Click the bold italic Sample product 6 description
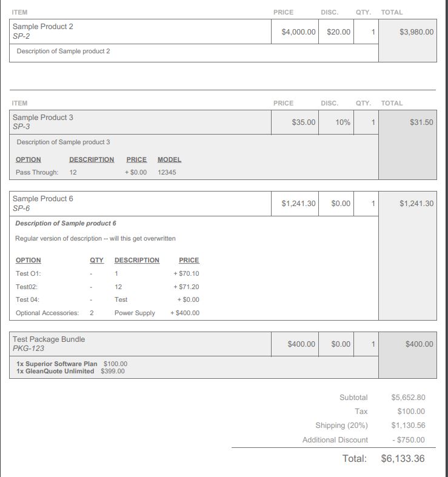 pyautogui.click(x=65, y=224)
